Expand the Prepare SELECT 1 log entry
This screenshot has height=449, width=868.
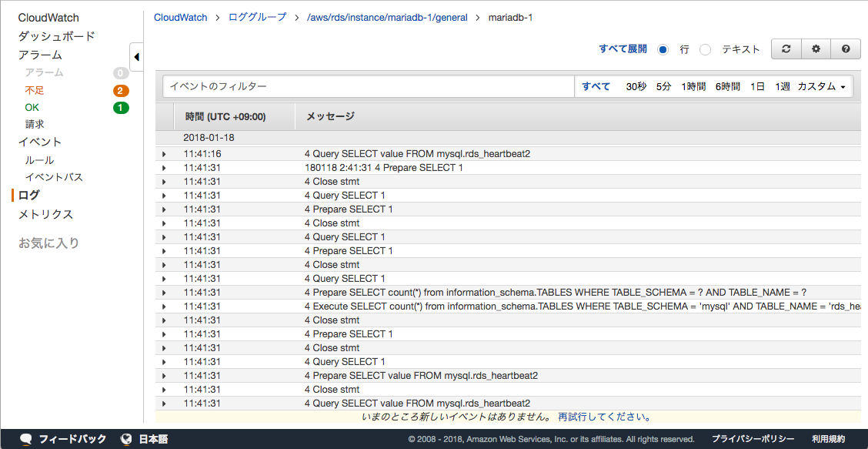pyautogui.click(x=163, y=209)
